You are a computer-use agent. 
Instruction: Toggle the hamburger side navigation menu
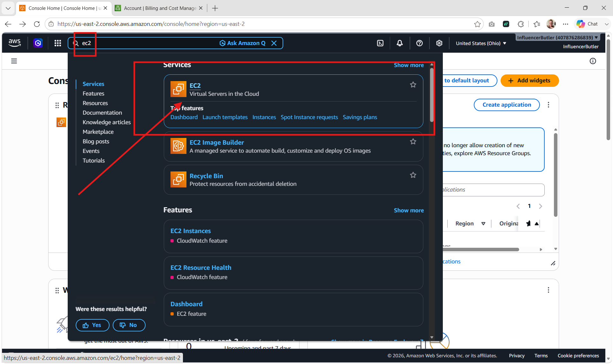tap(14, 61)
